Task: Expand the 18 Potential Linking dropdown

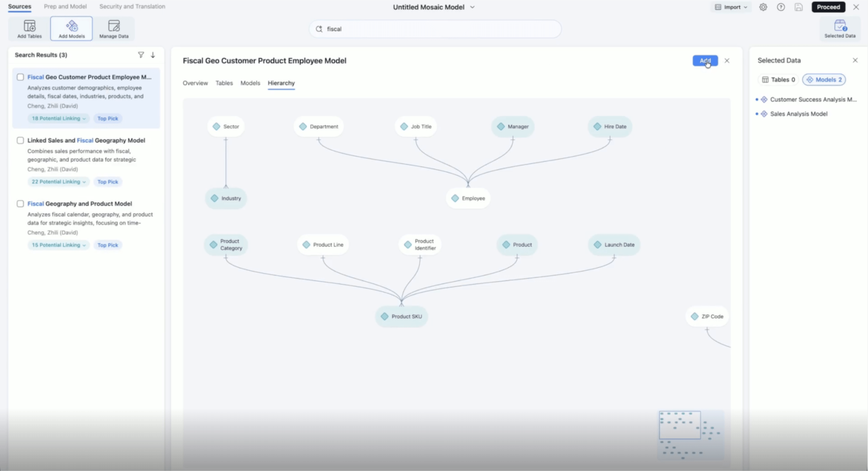Action: [58, 118]
